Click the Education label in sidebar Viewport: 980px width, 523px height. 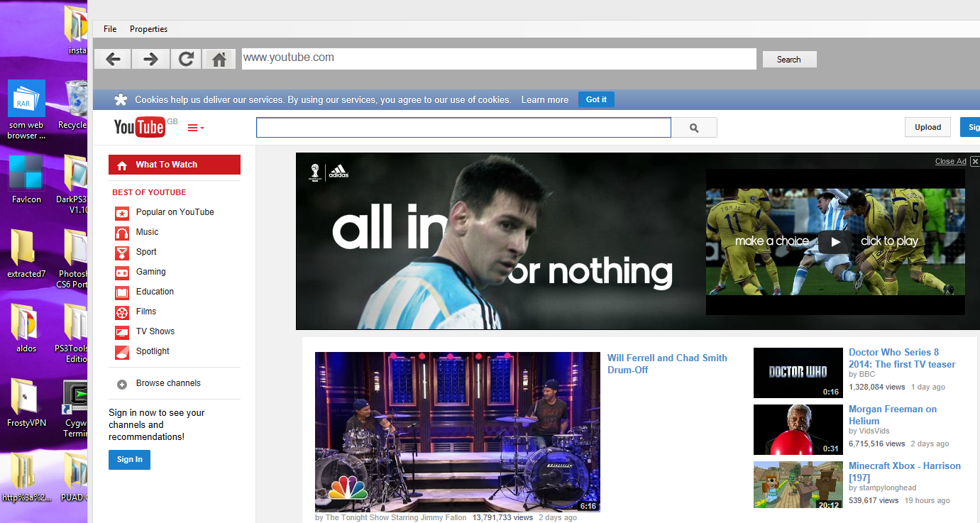[155, 292]
